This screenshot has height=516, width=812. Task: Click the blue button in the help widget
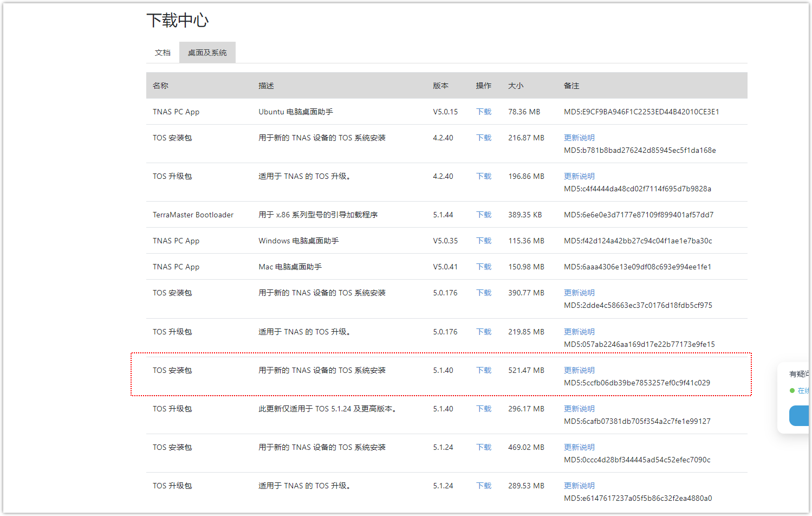[x=799, y=416]
